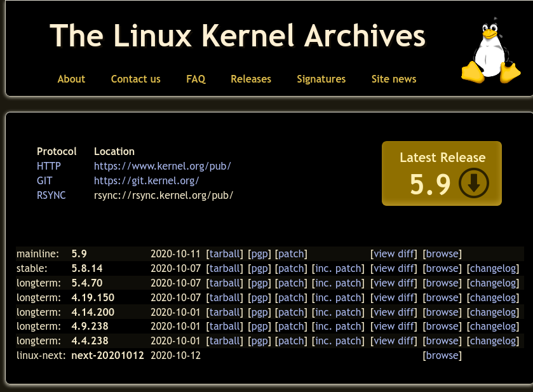Open changelog for longterm 5.4.70
Image resolution: width=533 pixels, height=392 pixels.
coord(493,283)
